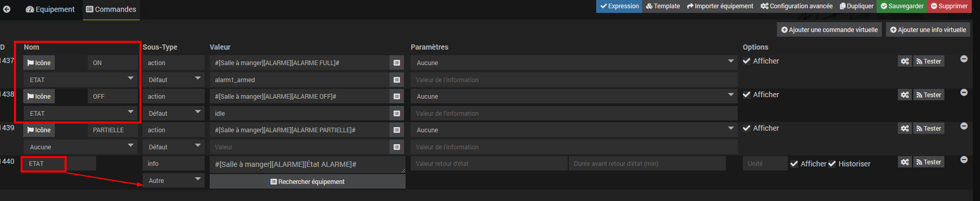Save with the Sauvegarder button
The image size is (980, 201).
[x=902, y=6]
